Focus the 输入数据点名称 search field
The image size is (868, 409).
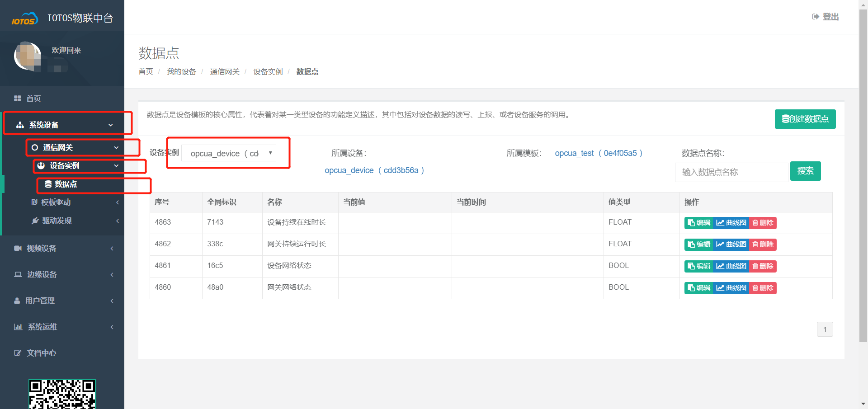click(x=731, y=172)
